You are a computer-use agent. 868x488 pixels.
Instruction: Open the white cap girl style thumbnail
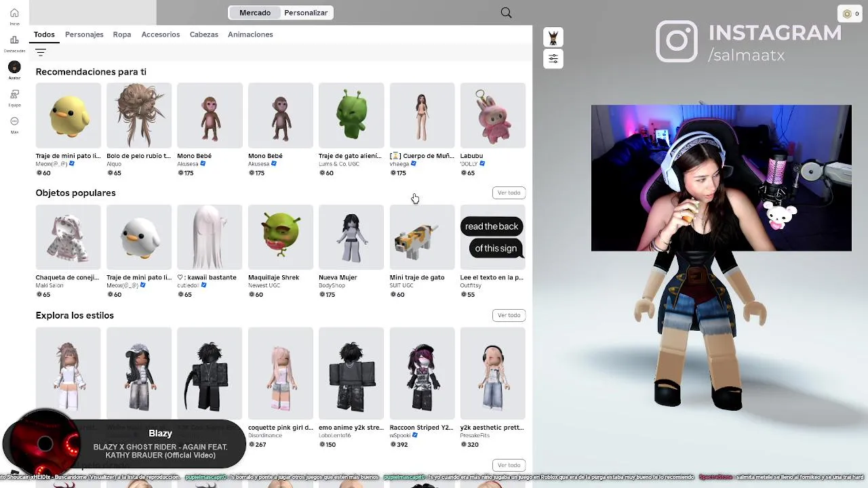[x=139, y=373]
